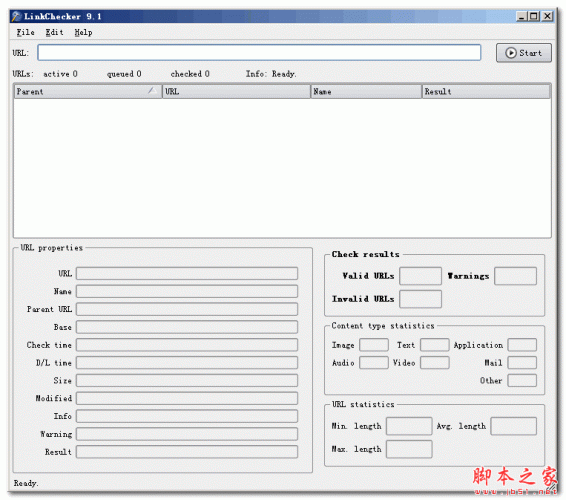Click the Video content type box
The width and height of the screenshot is (566, 500).
pos(435,362)
